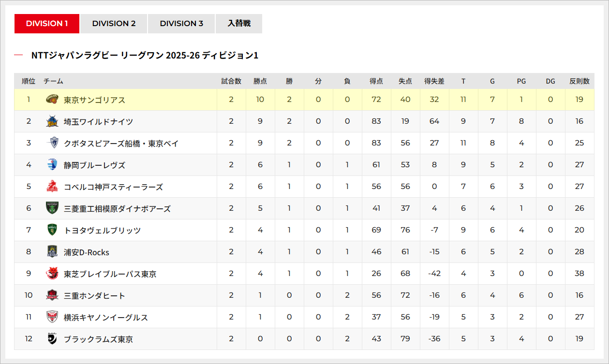Open the DIVISION 3 tab

pos(181,24)
